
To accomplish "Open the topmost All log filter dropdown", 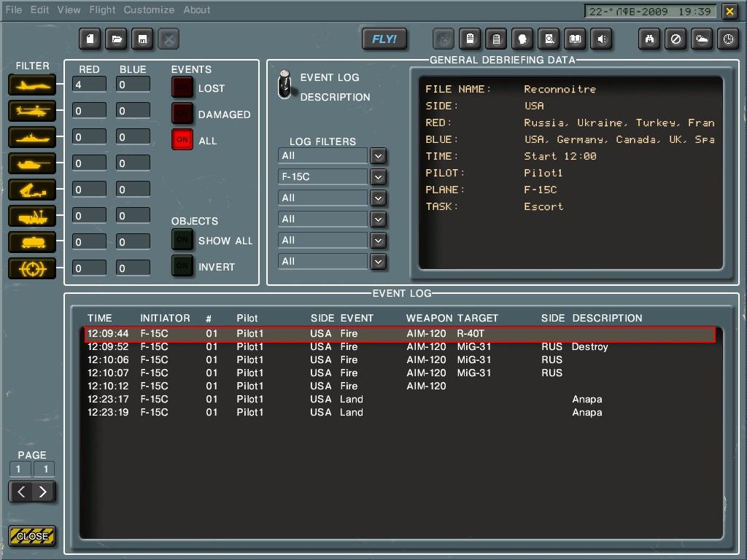I will (378, 155).
